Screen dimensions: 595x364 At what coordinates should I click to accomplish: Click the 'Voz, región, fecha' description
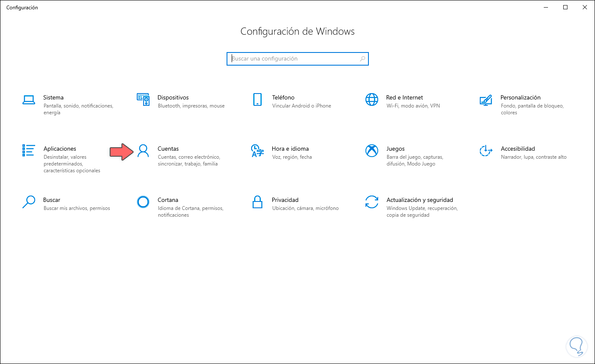(292, 157)
